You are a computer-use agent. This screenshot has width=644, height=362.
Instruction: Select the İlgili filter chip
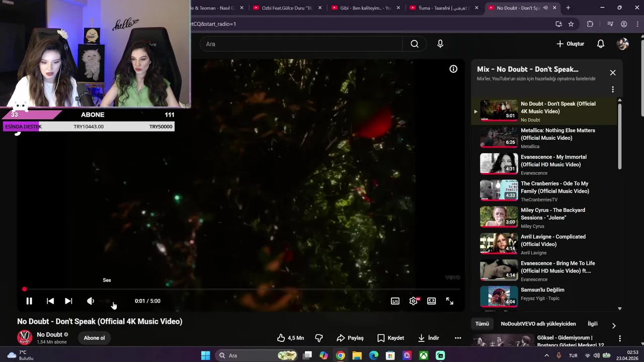click(593, 324)
